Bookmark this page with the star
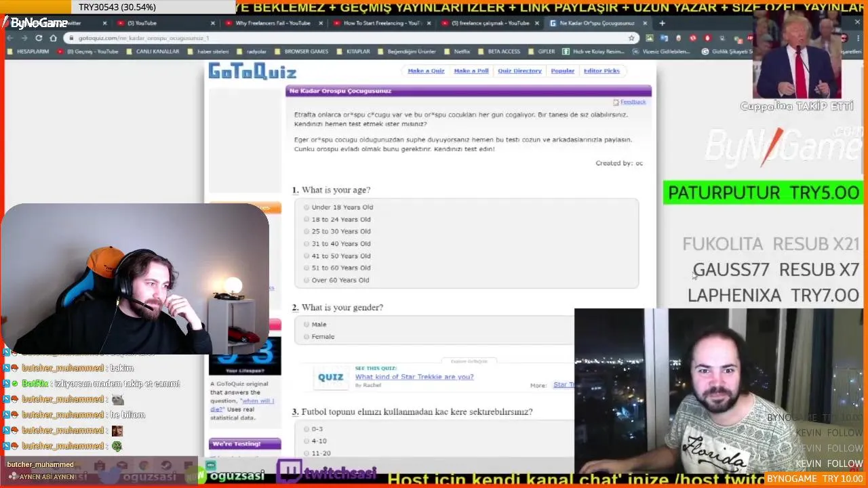The image size is (868, 488). tap(631, 38)
